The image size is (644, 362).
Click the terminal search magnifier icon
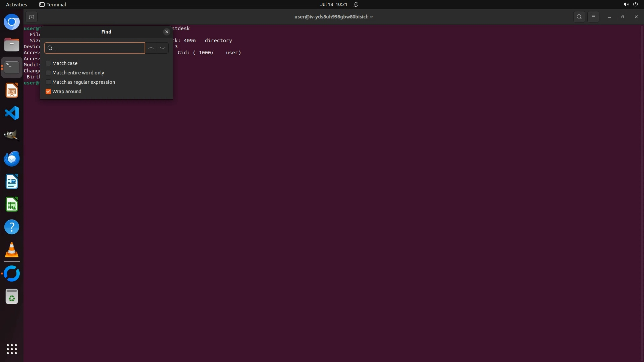coord(579,17)
